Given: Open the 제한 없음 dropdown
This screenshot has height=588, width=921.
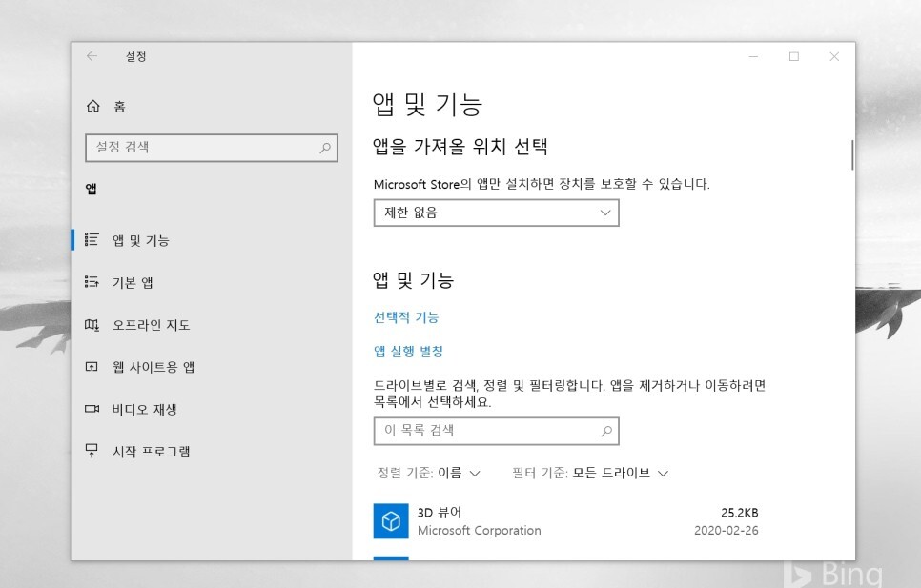Looking at the screenshot, I should [497, 213].
